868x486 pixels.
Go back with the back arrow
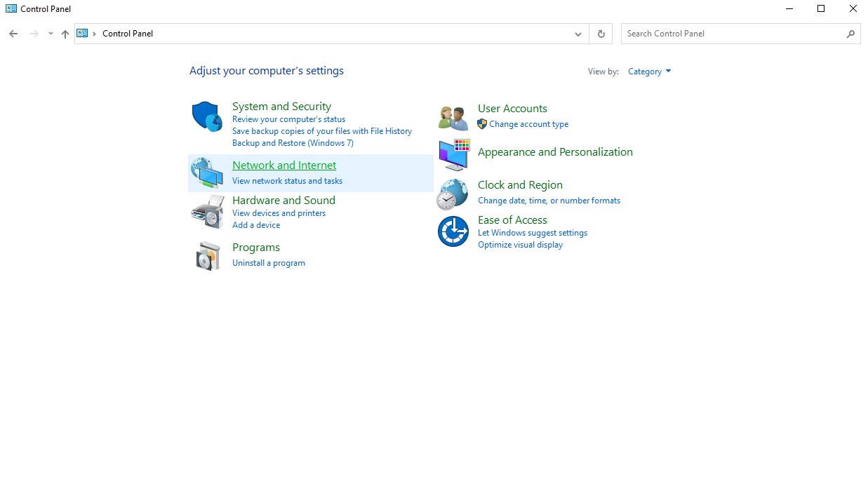coord(13,34)
